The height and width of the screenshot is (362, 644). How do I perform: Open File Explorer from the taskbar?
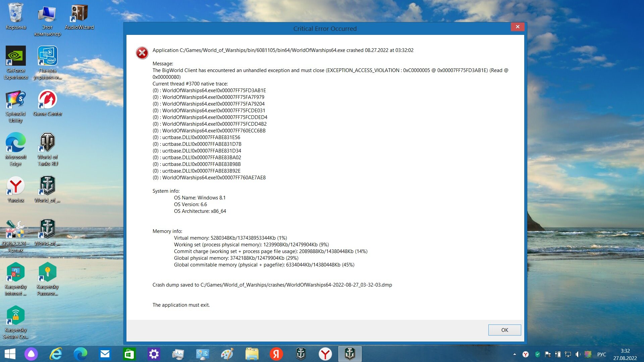(x=252, y=354)
